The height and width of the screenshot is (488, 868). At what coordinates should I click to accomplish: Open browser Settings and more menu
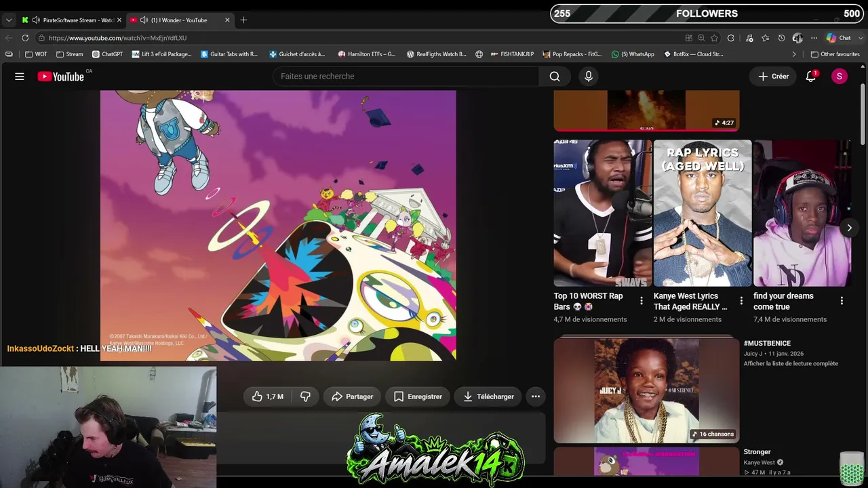[x=814, y=38]
